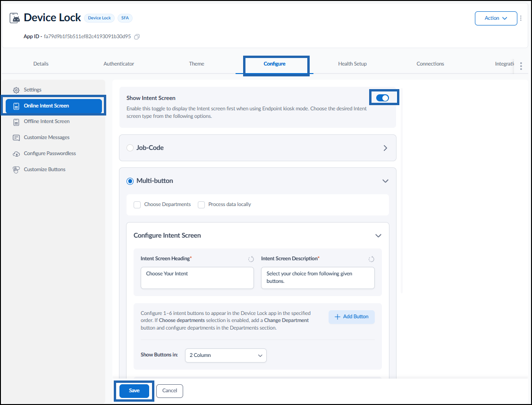Open the Authenticator tab
The image size is (532, 405).
119,64
